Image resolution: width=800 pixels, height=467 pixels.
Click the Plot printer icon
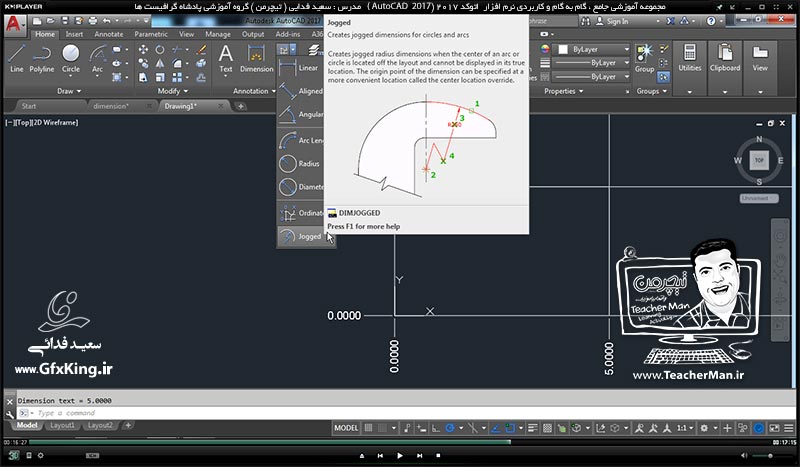(92, 21)
